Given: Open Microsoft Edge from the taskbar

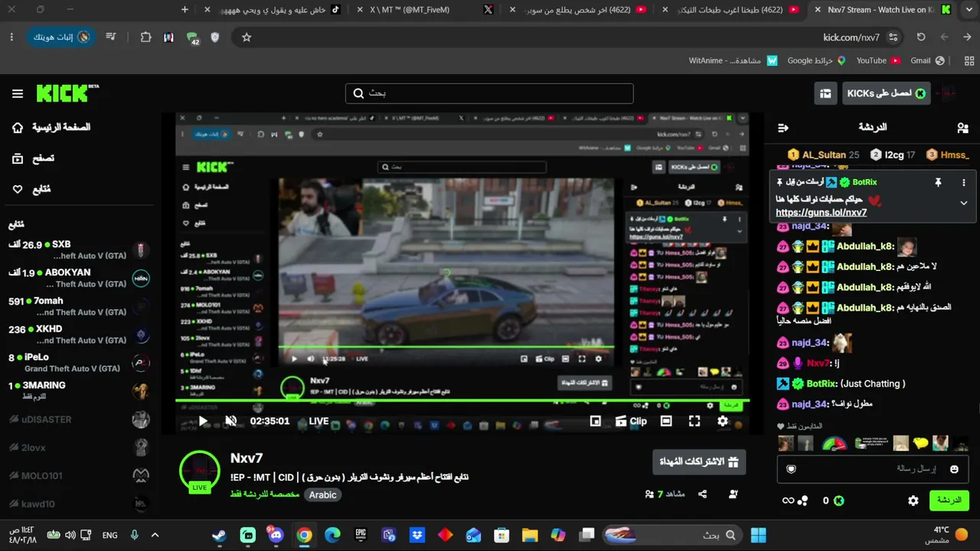Looking at the screenshot, I should pyautogui.click(x=332, y=535).
